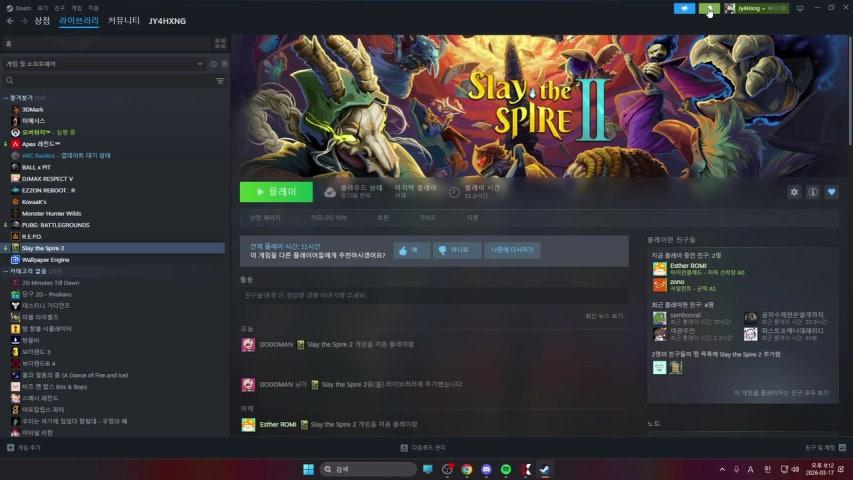Go to the 상점 store tab

42,21
